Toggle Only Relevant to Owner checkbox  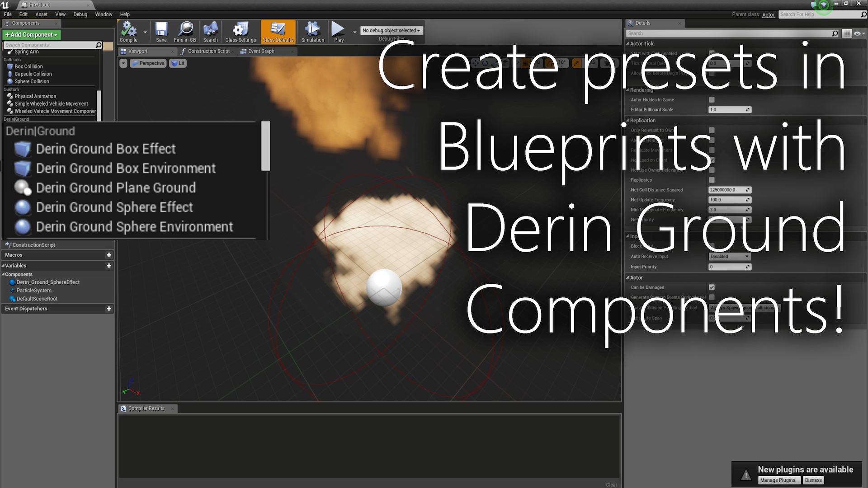click(x=712, y=130)
